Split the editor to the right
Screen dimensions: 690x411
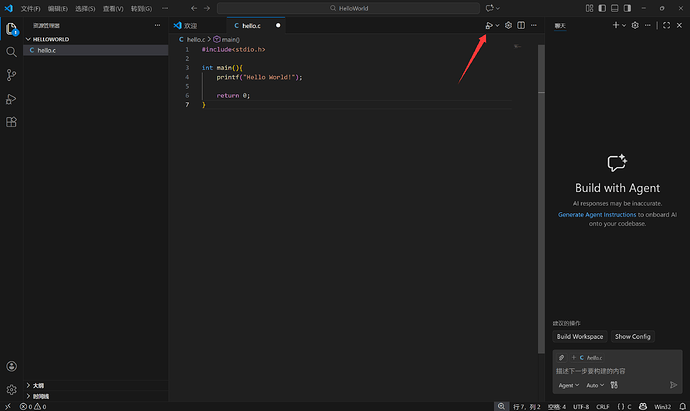tap(521, 26)
